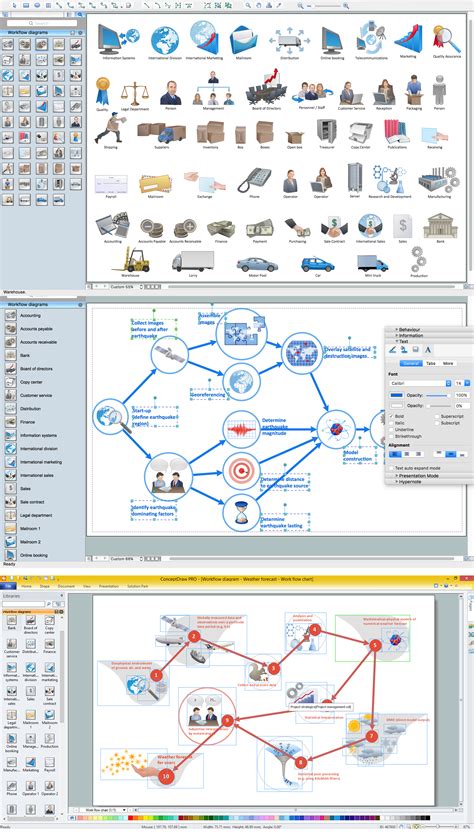Choose the Motor Pool car icon

[x=257, y=264]
